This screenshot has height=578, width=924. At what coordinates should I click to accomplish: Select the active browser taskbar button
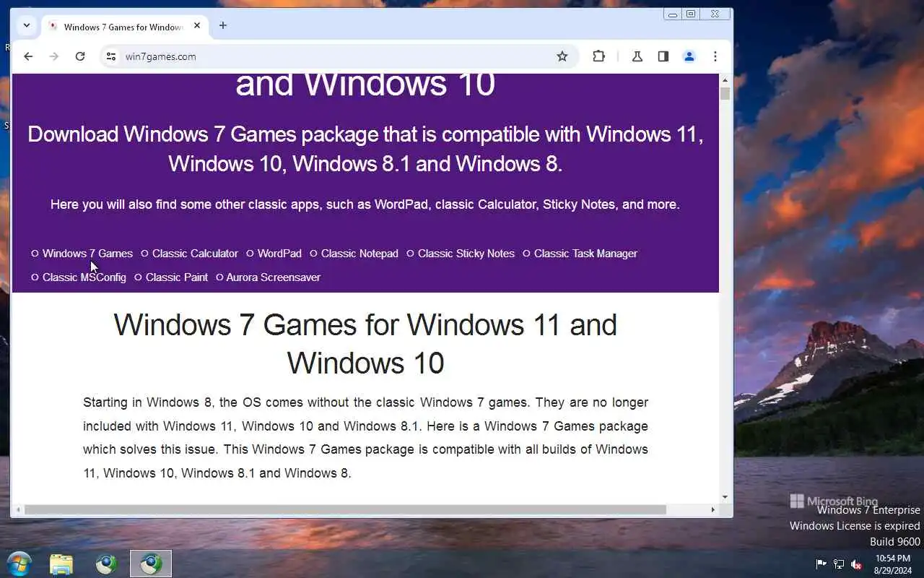coord(151,564)
